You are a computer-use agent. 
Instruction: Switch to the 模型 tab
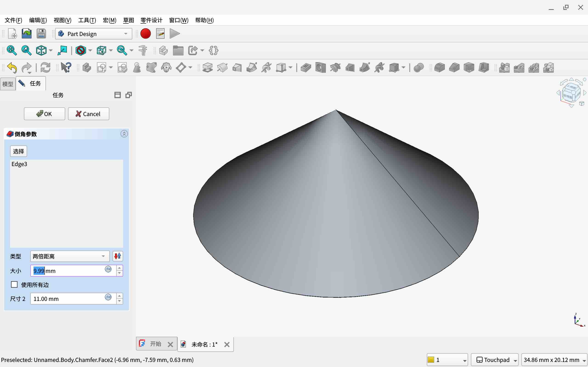tap(8, 84)
